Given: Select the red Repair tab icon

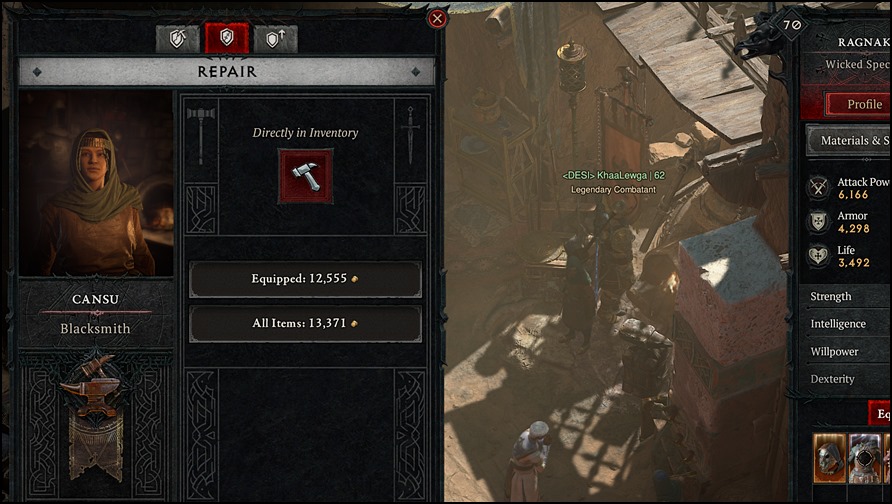Looking at the screenshot, I should pyautogui.click(x=226, y=38).
